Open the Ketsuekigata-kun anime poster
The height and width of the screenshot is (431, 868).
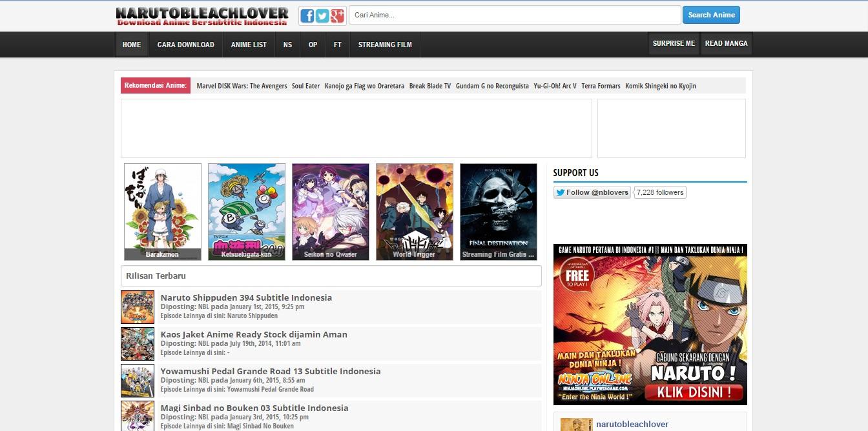point(247,212)
